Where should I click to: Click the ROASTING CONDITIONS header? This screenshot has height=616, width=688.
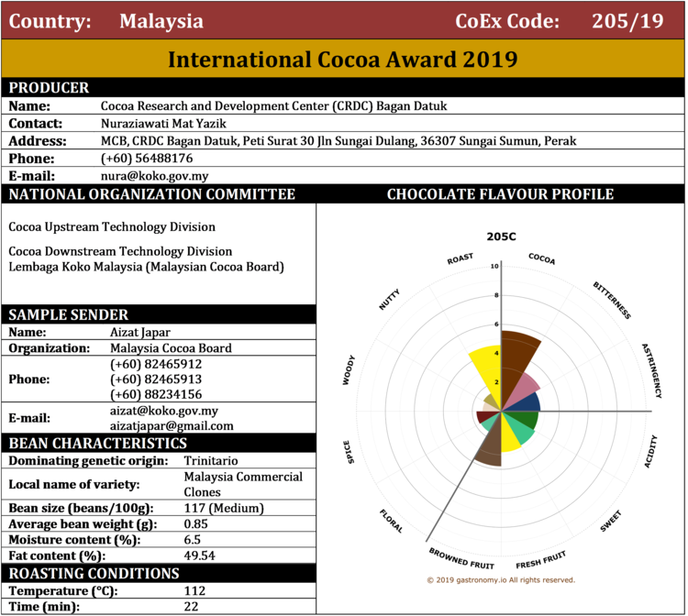pyautogui.click(x=94, y=574)
